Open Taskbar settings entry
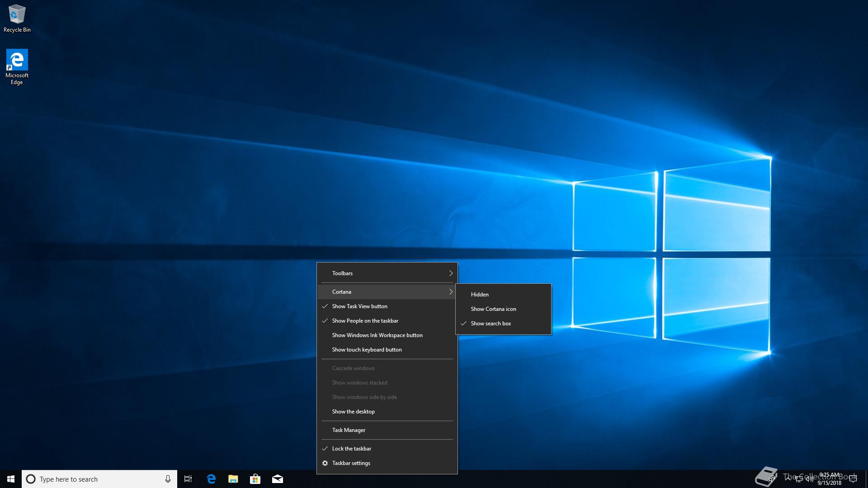Image resolution: width=868 pixels, height=488 pixels. (x=351, y=463)
